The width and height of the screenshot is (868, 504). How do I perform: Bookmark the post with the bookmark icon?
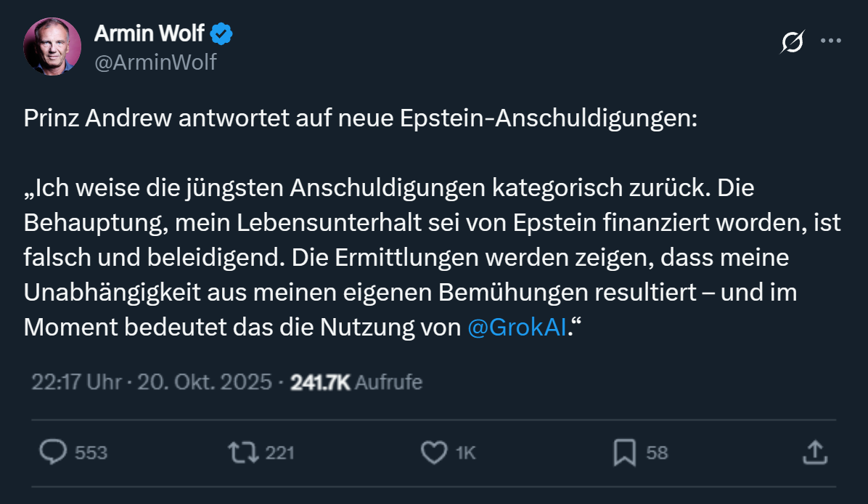[624, 452]
